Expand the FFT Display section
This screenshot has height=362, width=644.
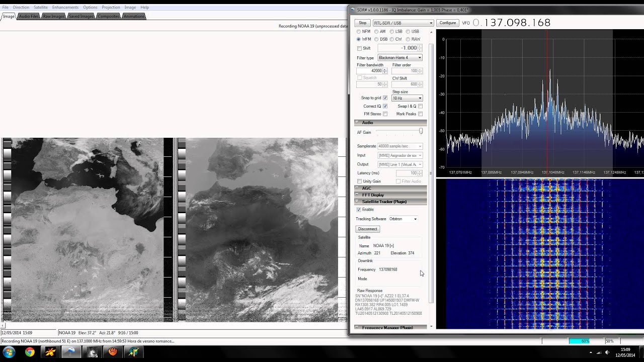[390, 195]
